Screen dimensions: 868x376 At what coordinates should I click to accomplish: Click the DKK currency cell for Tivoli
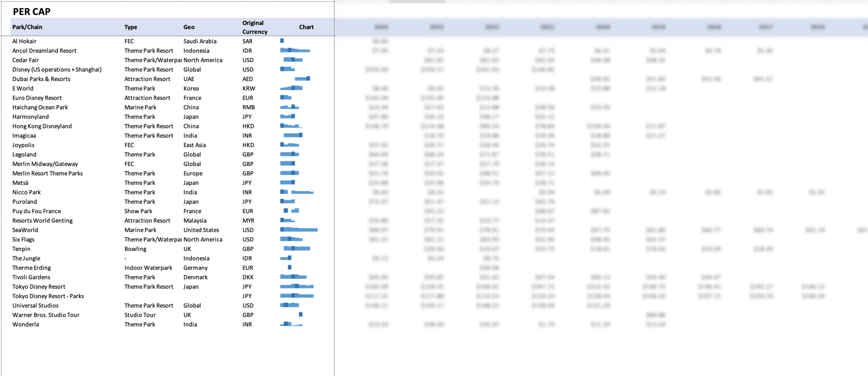[x=248, y=277]
